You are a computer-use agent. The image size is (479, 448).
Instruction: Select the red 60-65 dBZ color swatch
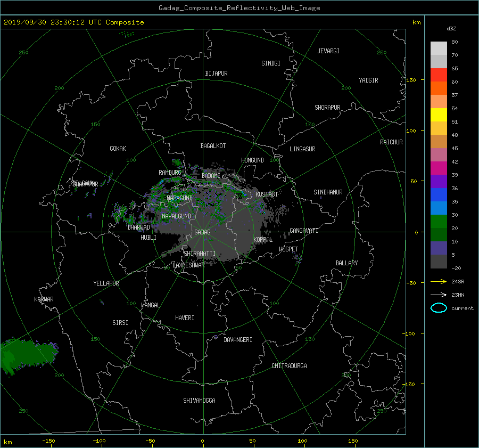point(439,75)
